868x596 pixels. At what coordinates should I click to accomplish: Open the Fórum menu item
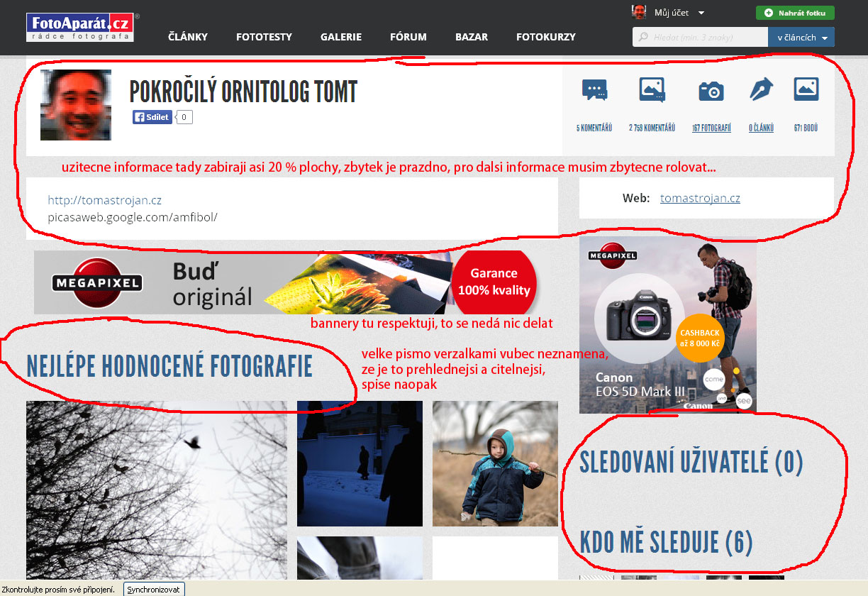408,37
